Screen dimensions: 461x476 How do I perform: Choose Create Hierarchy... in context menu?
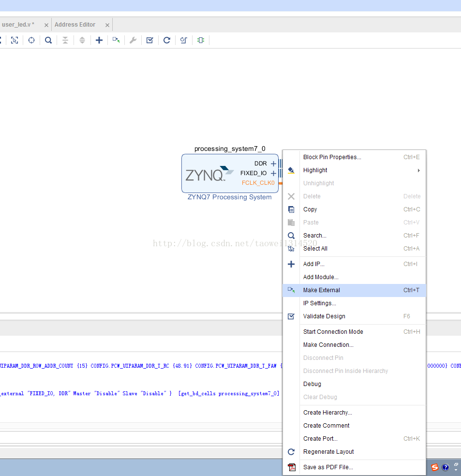(355, 412)
